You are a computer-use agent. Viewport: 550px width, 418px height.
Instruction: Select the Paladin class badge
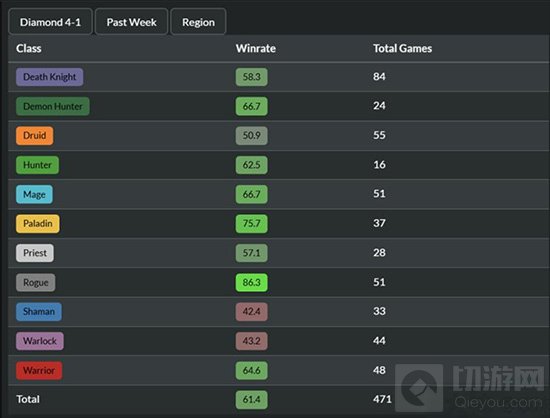tap(38, 223)
